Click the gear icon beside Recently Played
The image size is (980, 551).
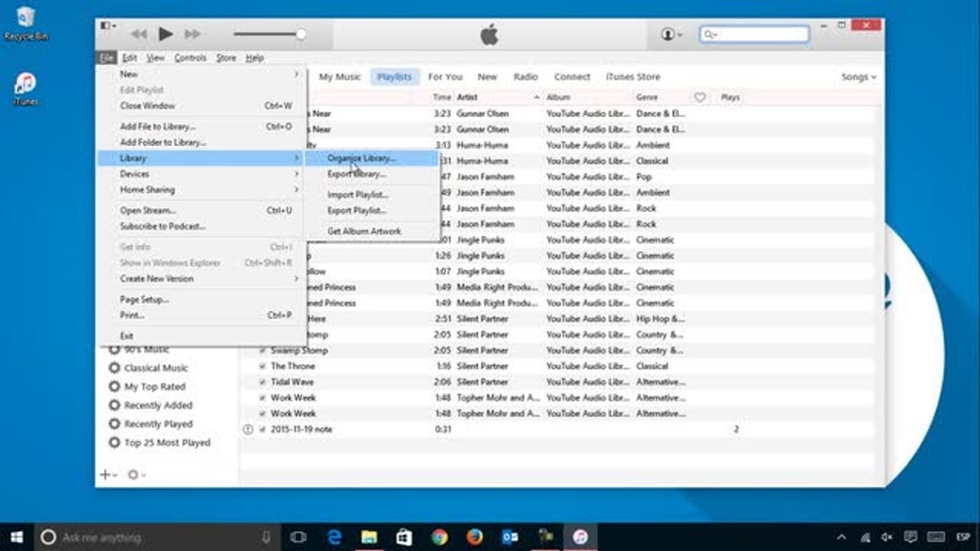[x=115, y=424]
